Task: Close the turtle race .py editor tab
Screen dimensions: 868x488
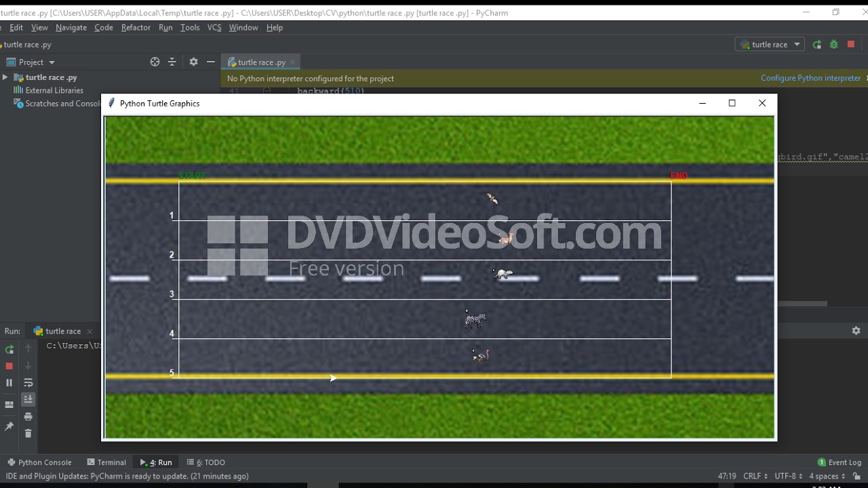Action: pos(293,62)
